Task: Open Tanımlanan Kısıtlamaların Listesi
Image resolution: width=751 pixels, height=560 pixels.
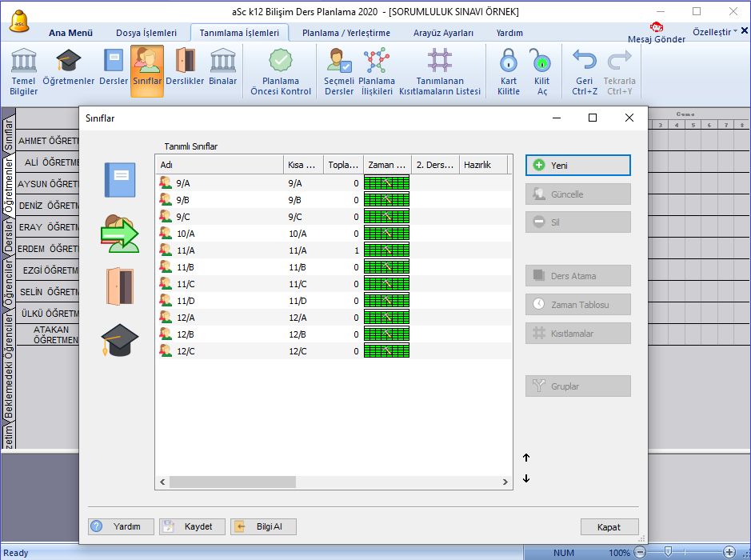Action: coord(440,71)
